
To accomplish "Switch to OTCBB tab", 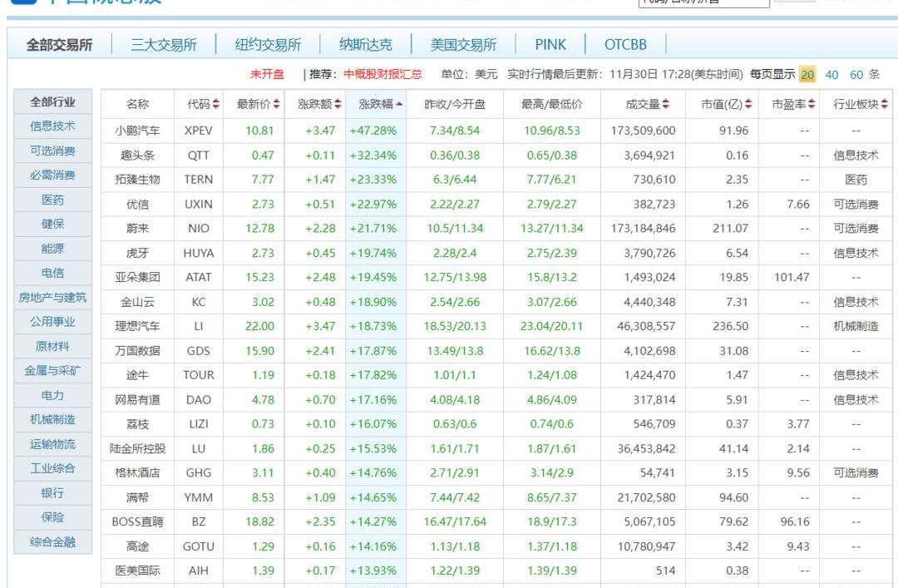I will pyautogui.click(x=625, y=45).
